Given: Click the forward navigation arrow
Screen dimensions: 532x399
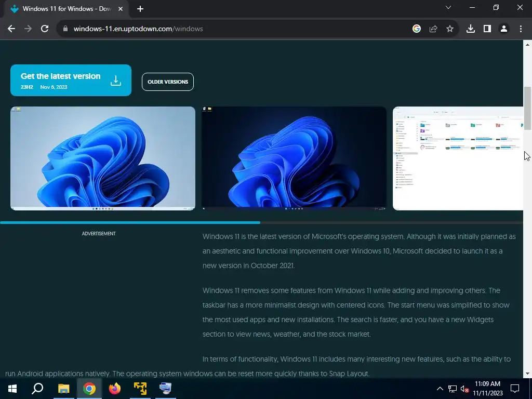Looking at the screenshot, I should (x=28, y=29).
